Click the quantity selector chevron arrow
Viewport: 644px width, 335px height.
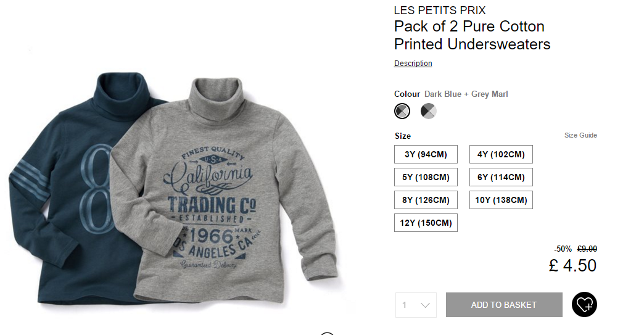pos(425,305)
